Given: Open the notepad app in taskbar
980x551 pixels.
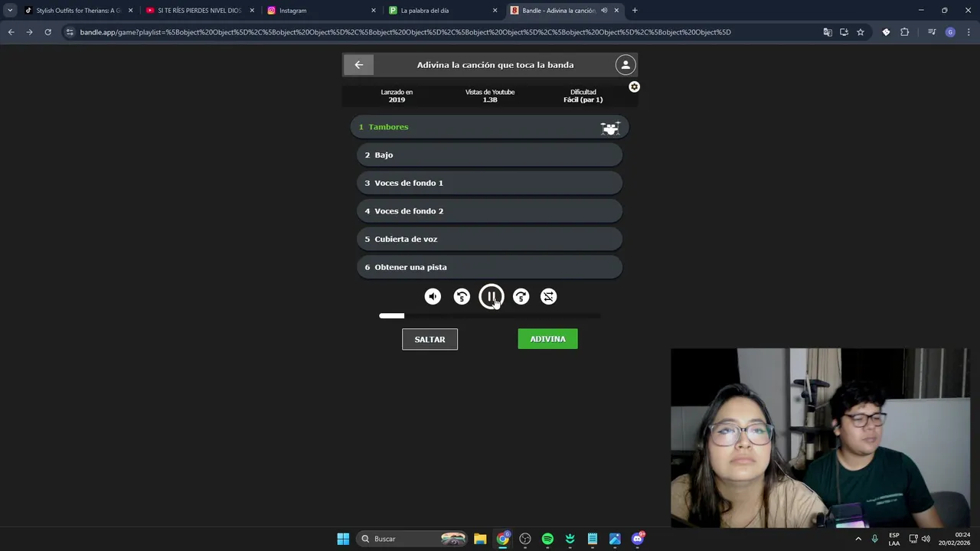Looking at the screenshot, I should (x=593, y=539).
